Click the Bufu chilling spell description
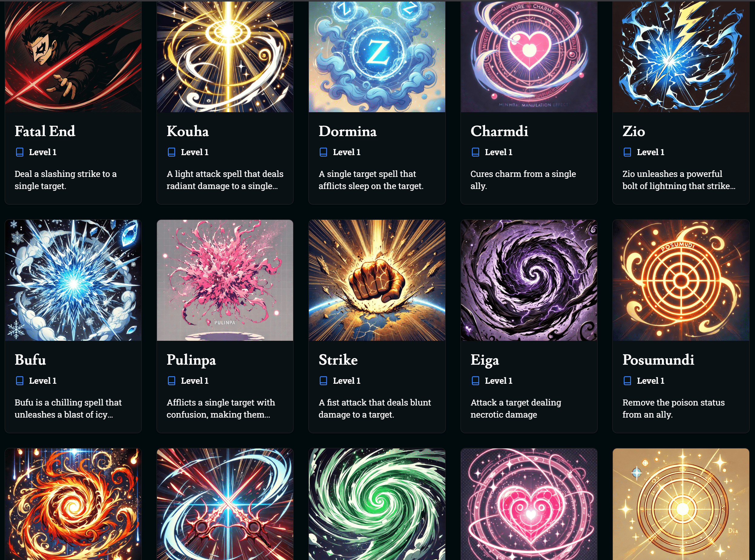Image resolution: width=755 pixels, height=560 pixels. point(68,409)
